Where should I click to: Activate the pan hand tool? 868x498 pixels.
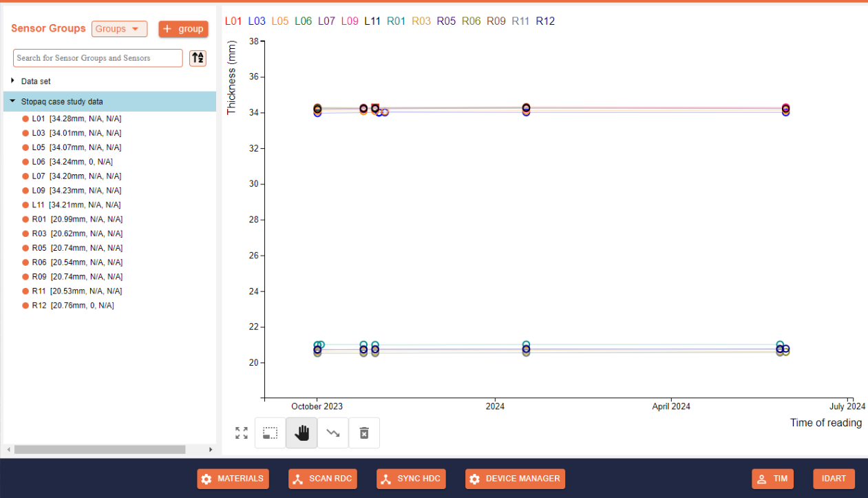point(301,433)
